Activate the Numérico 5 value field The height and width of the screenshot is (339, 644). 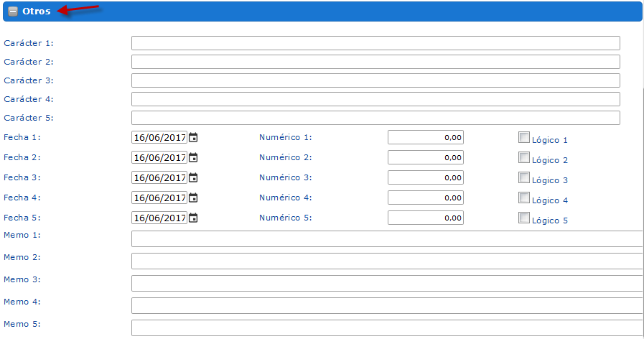click(x=426, y=218)
